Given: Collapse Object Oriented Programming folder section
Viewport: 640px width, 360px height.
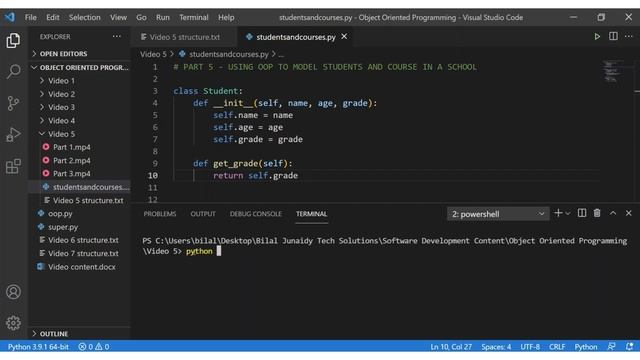Looking at the screenshot, I should [x=84, y=67].
